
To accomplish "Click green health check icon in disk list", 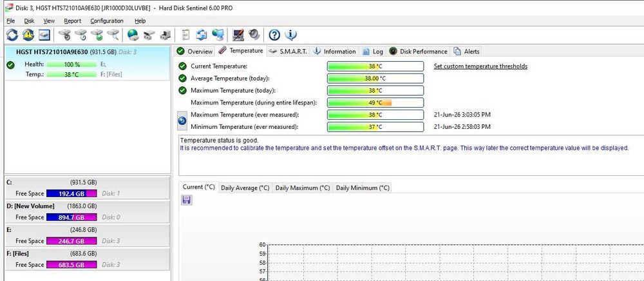I will pos(11,65).
